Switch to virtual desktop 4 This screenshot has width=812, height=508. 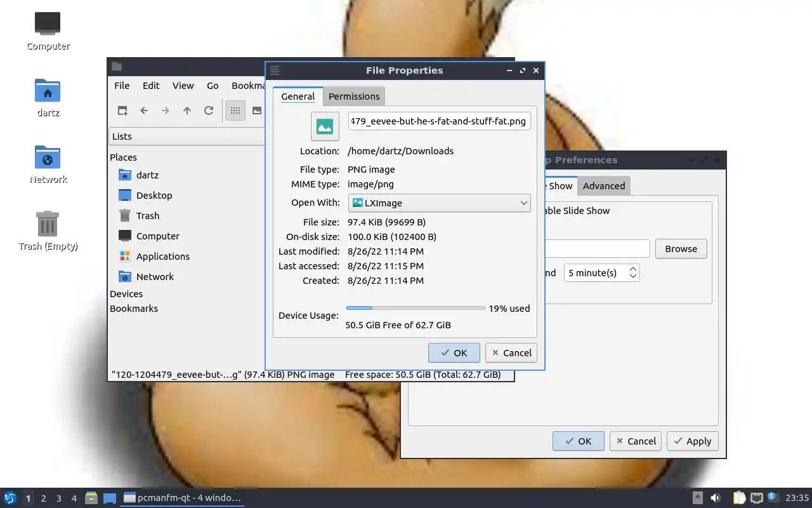pos(74,498)
